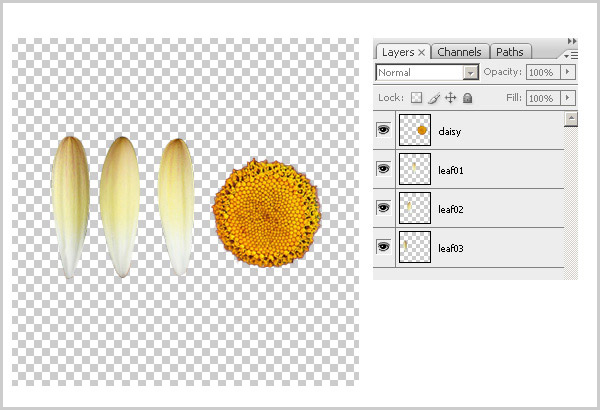This screenshot has height=410, width=600.
Task: Click the layers scrollbar up arrow
Action: click(571, 119)
